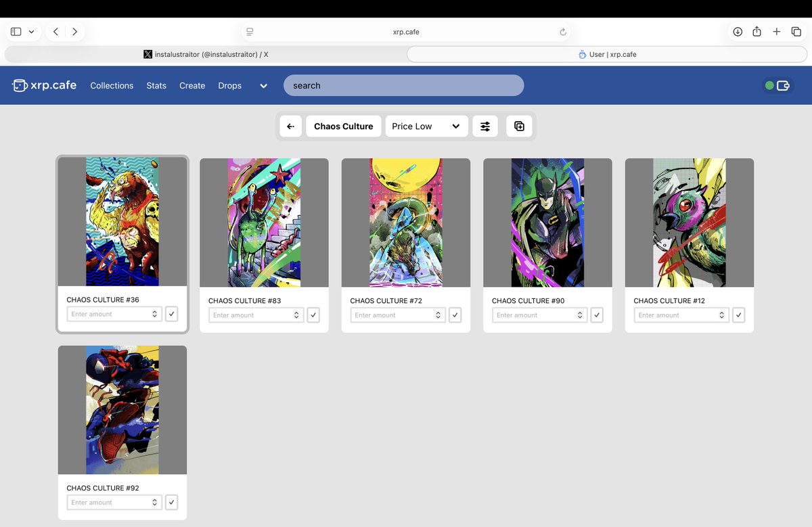This screenshot has height=527, width=812.
Task: Click the amount stepper arrows for Chaos Culture #36
Action: 154,314
